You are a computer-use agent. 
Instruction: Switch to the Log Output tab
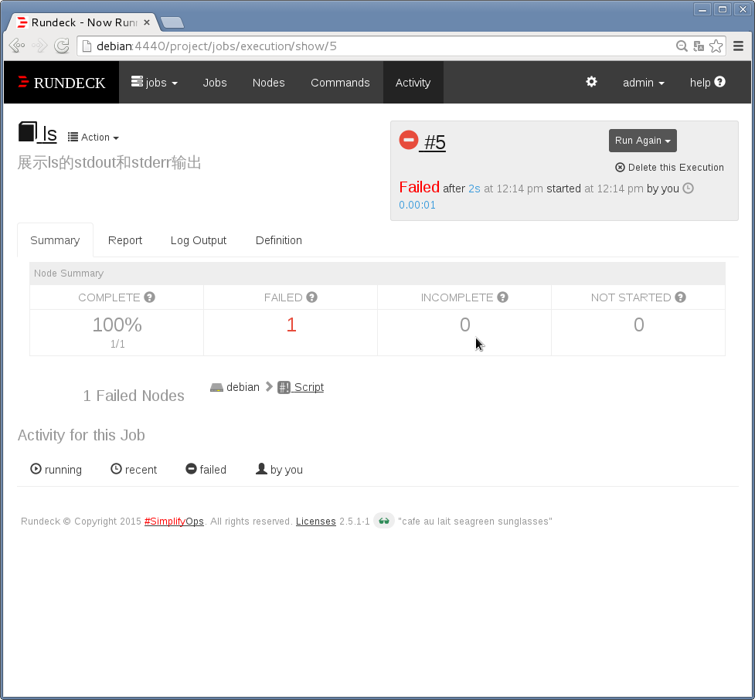coord(199,240)
